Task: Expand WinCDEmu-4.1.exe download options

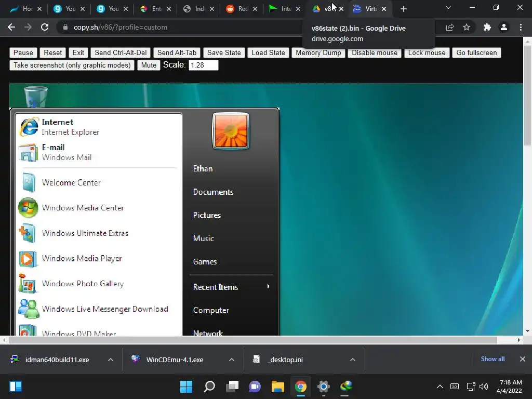Action: point(232,360)
